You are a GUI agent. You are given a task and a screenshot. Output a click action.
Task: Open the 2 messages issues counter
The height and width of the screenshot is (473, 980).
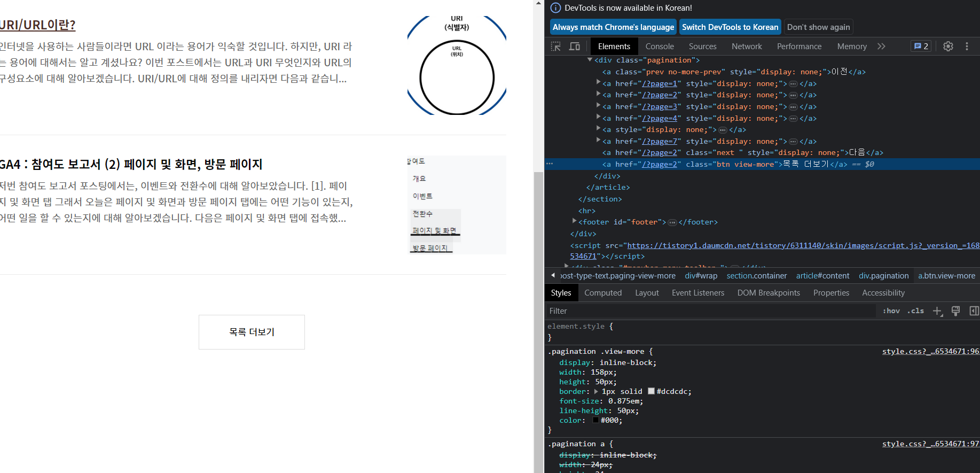[x=921, y=46]
